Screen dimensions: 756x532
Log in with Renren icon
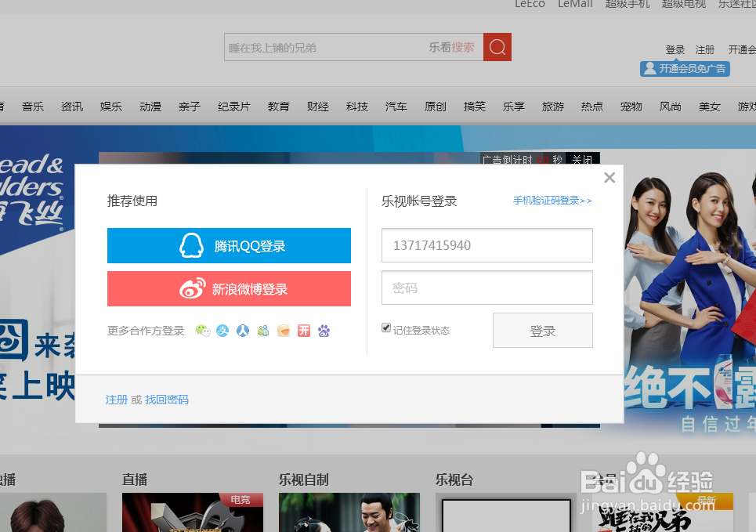[243, 331]
